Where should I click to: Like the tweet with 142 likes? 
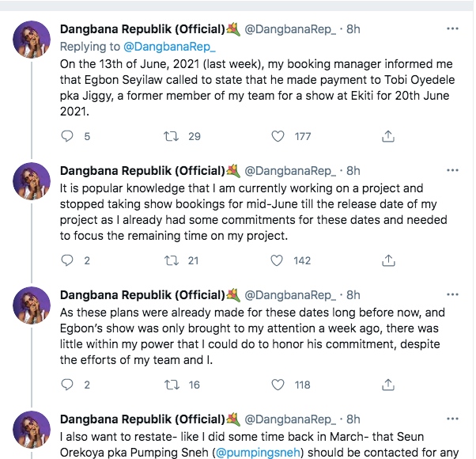(x=278, y=260)
